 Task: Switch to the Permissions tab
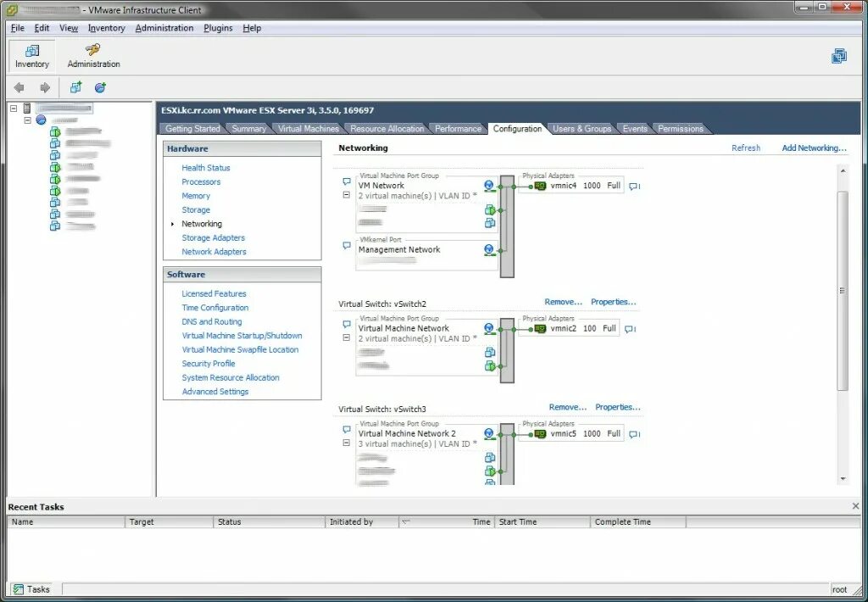coord(681,129)
